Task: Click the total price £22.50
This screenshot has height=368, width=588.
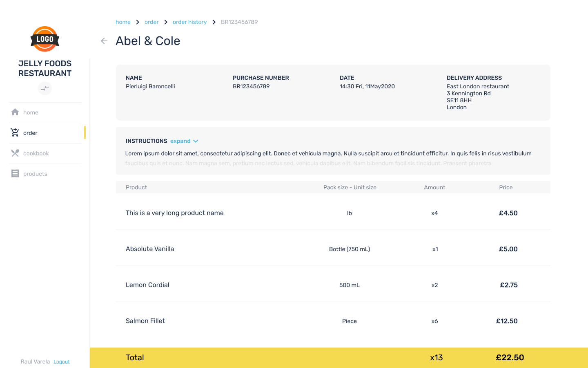Action: 510,357
